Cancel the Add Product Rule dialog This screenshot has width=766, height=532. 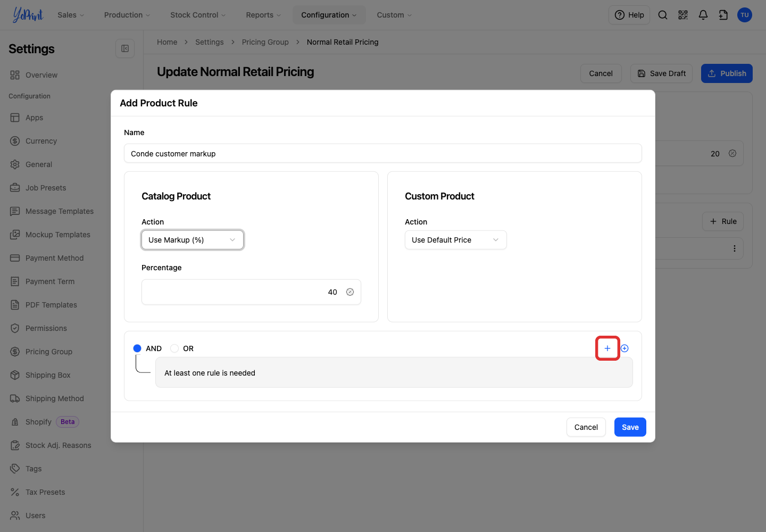586,427
